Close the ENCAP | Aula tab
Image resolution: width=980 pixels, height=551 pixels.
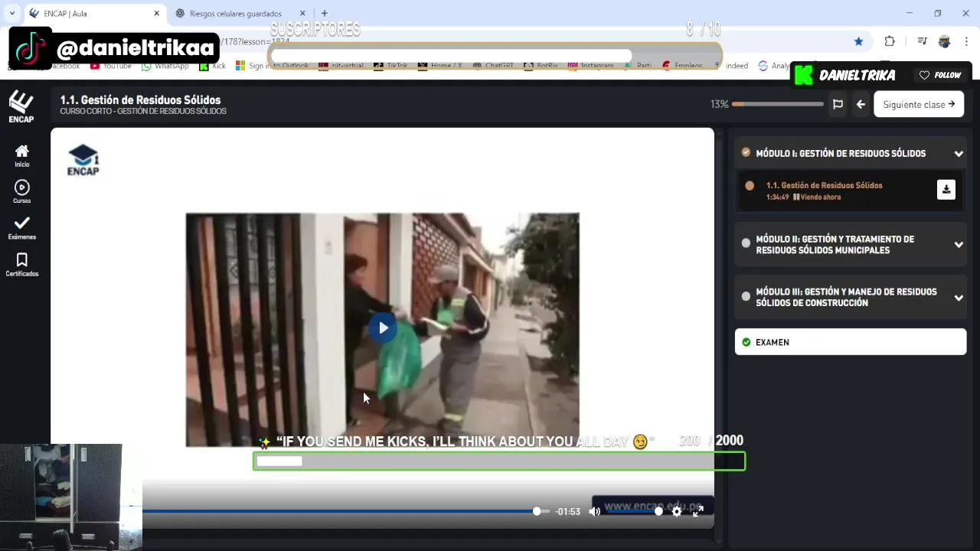[157, 13]
